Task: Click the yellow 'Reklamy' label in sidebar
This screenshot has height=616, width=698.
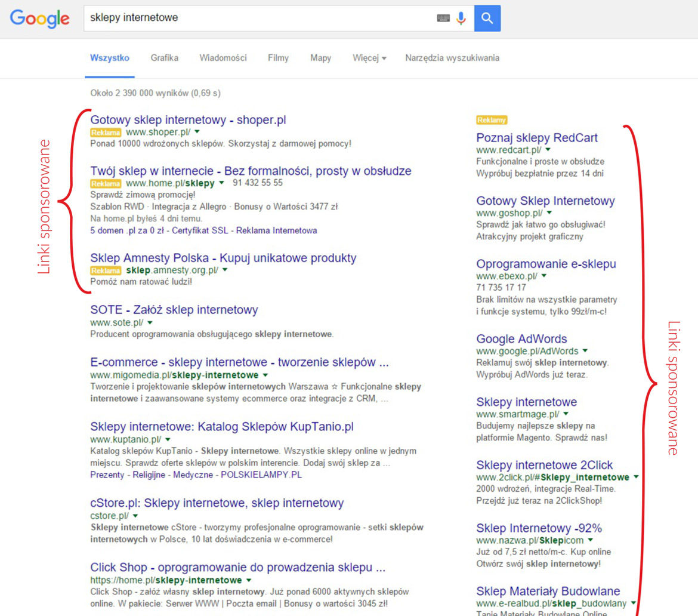Action: point(492,120)
